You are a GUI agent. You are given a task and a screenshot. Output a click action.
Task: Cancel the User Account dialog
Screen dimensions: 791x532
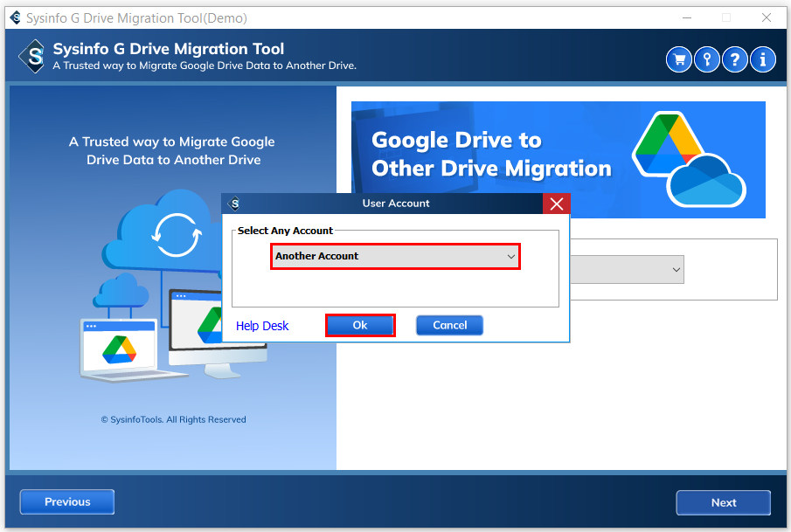coord(449,325)
